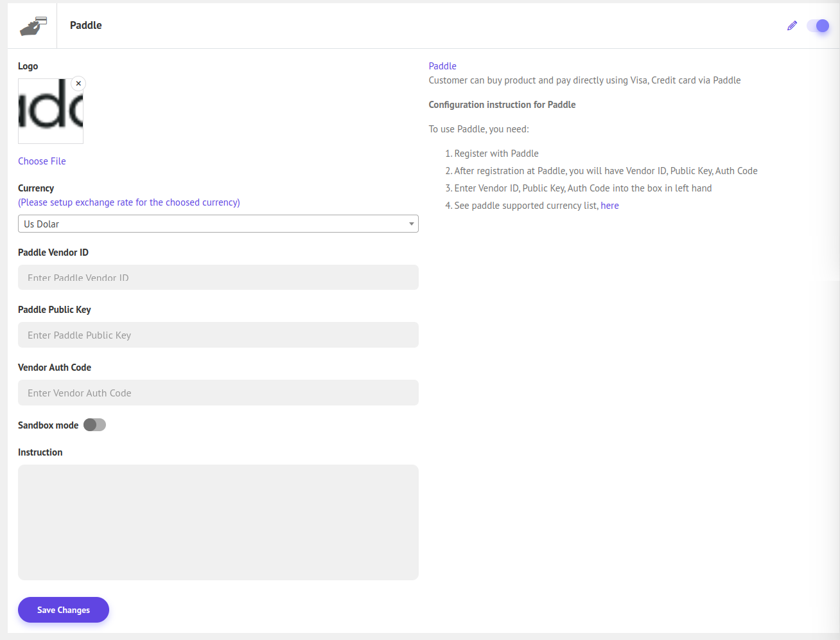Focus the Paddle Vendor ID field

pos(218,278)
